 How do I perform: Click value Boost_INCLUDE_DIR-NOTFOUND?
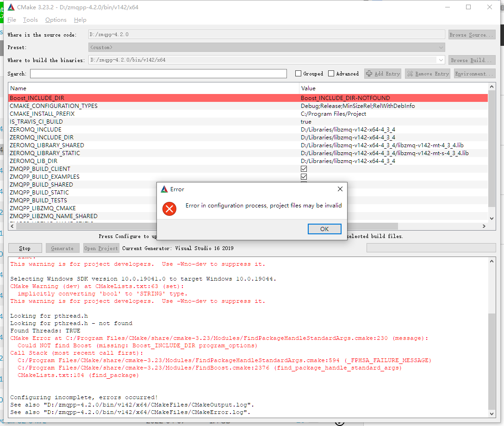345,98
